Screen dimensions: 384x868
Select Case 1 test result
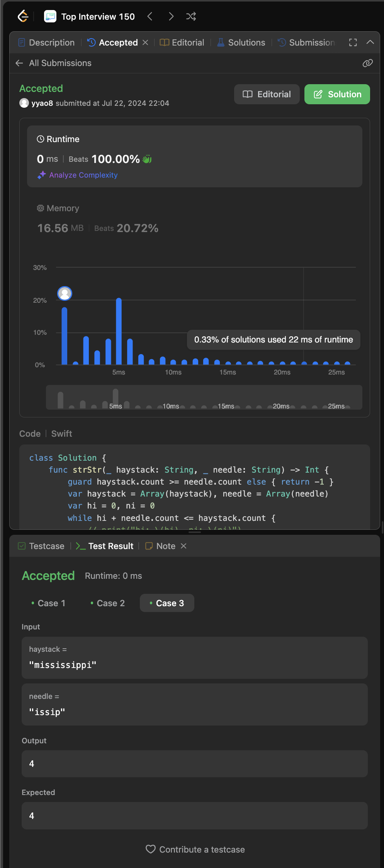coord(49,603)
